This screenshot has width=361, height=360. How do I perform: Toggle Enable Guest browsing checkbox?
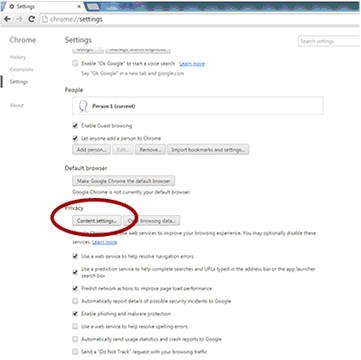coord(75,126)
